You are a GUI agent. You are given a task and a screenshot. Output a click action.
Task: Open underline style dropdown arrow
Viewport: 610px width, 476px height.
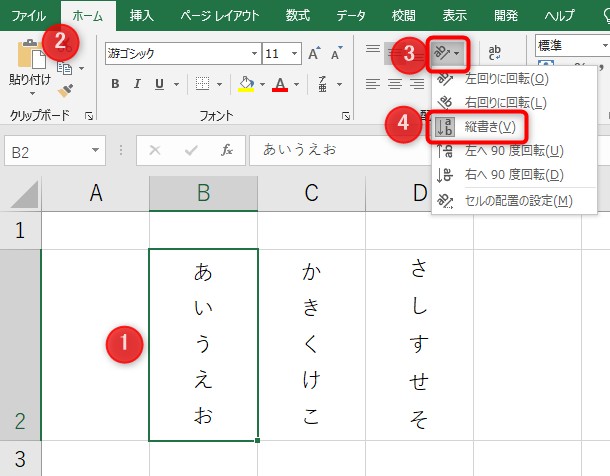click(176, 84)
